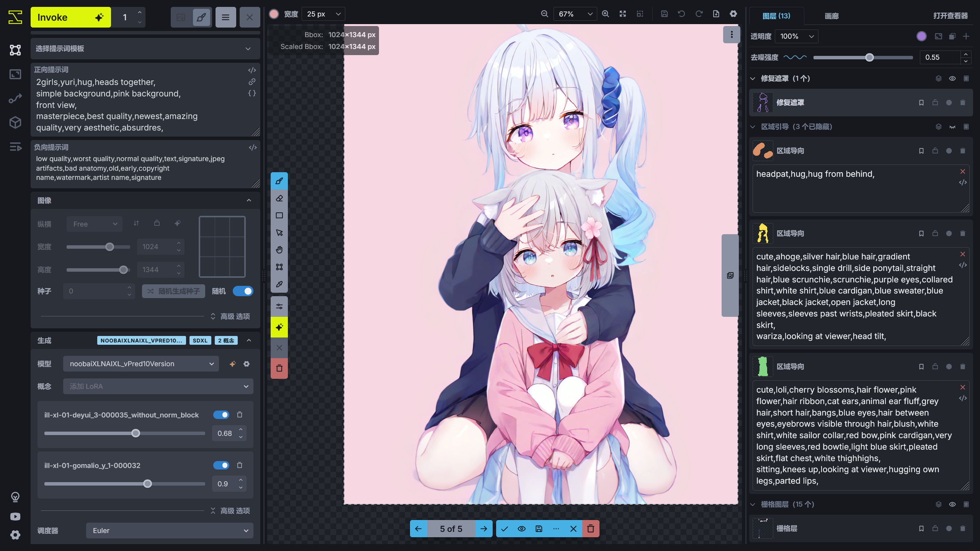
Task: Adjust the 去噪强度 denoising slider
Action: [869, 57]
